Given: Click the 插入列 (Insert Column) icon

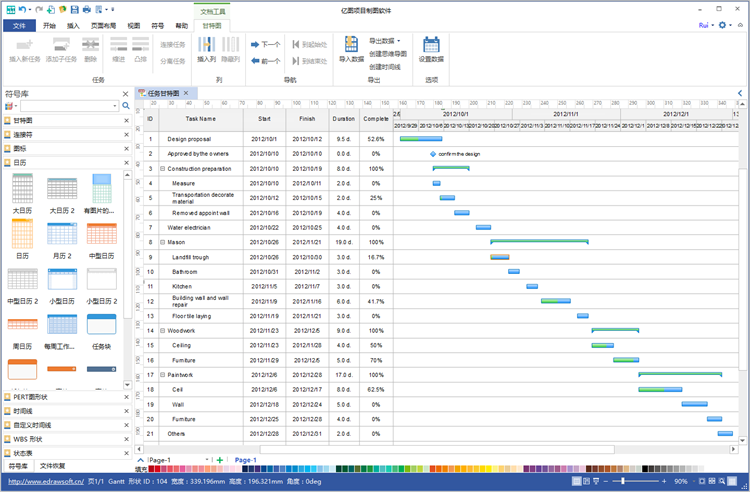Looking at the screenshot, I should coord(207,44).
